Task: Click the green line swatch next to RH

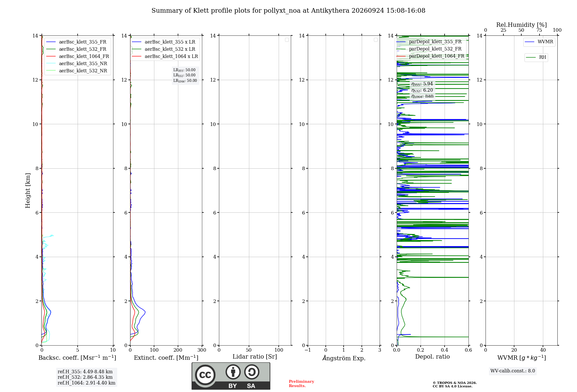Action: point(531,57)
